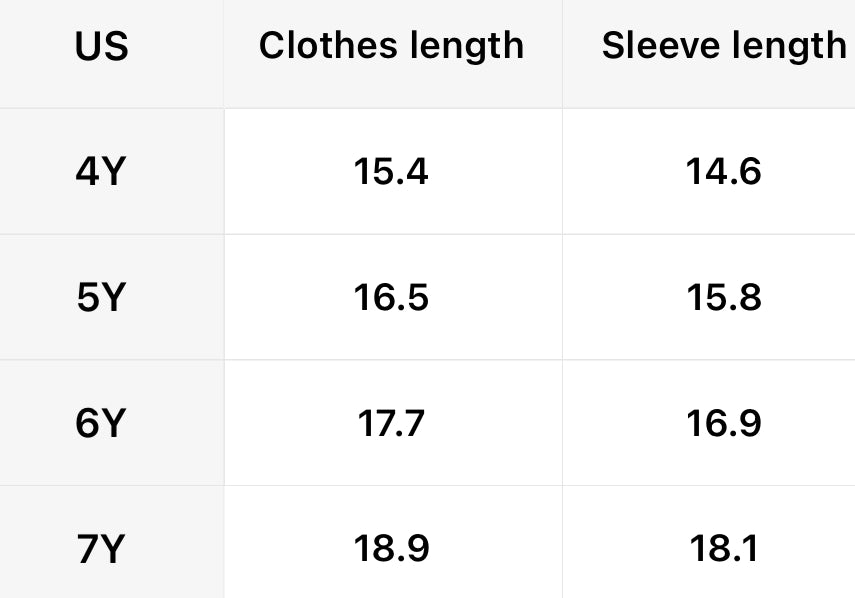Select the 16.5 clothes length value
Image resolution: width=855 pixels, height=598 pixels.
(x=391, y=298)
